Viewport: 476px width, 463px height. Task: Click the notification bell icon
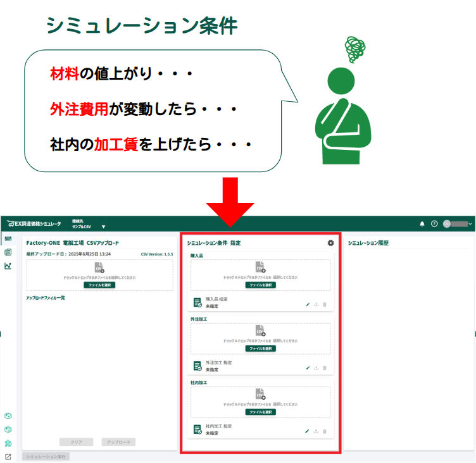422,224
